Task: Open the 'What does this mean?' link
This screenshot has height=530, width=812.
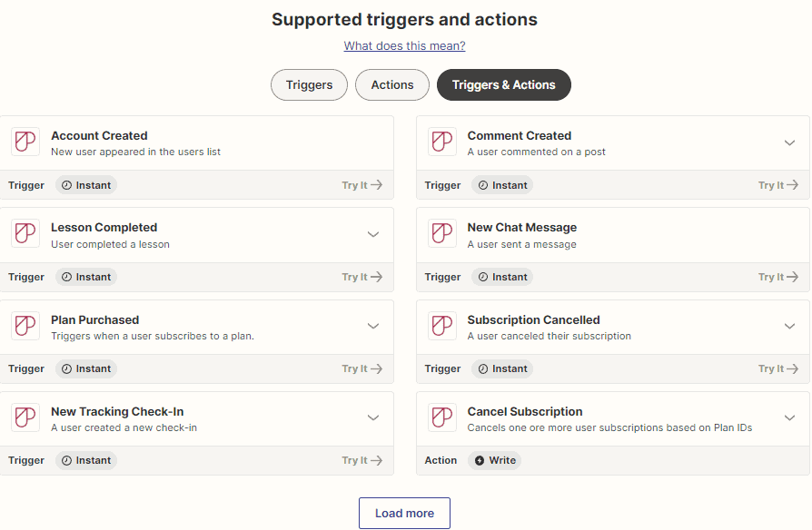Action: coord(404,45)
